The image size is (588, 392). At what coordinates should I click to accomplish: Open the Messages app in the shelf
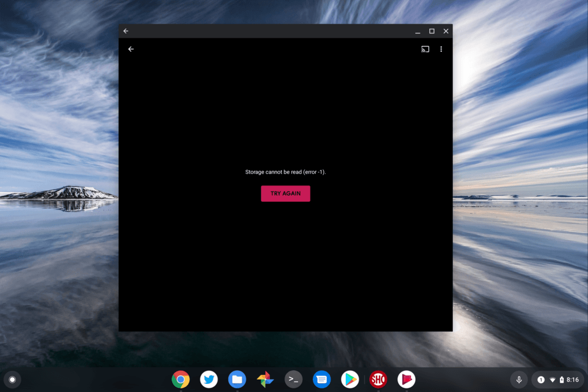click(x=322, y=380)
